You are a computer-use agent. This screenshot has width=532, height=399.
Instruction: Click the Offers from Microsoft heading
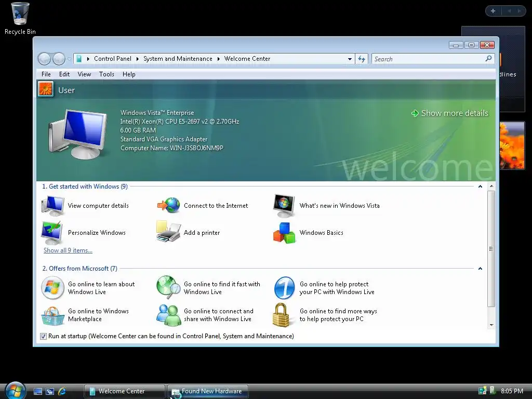pos(79,269)
